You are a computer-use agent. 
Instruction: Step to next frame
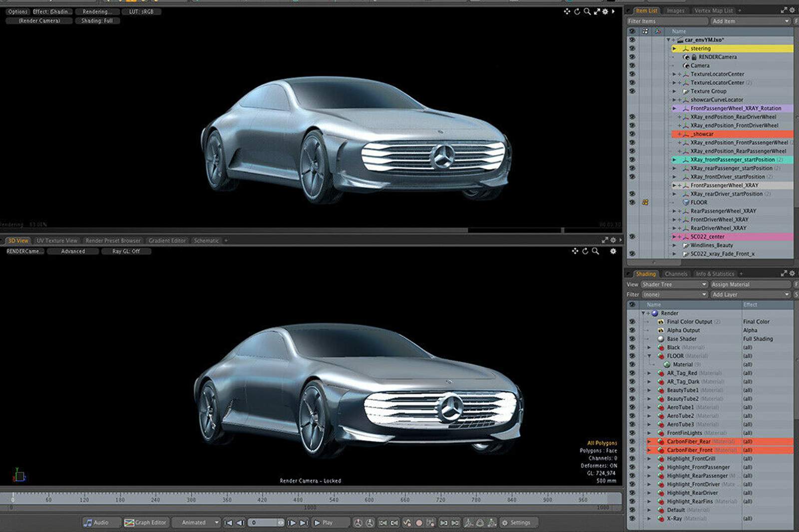coord(292,523)
